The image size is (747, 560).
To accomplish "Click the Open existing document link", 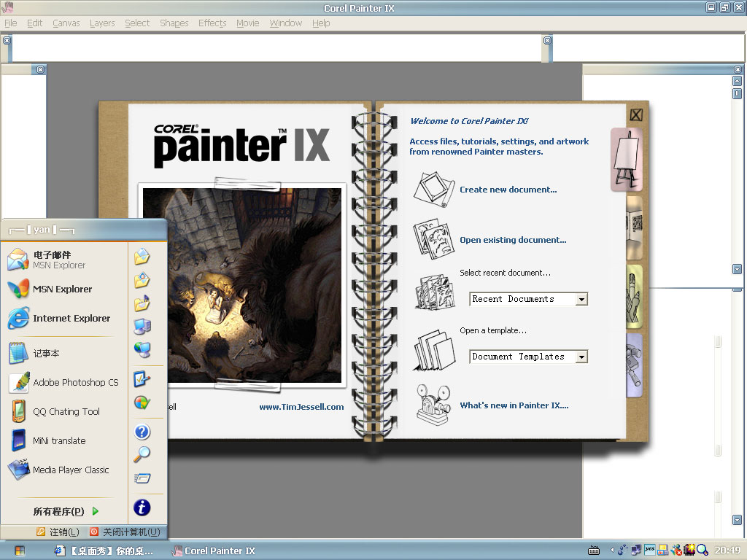I will [x=513, y=240].
